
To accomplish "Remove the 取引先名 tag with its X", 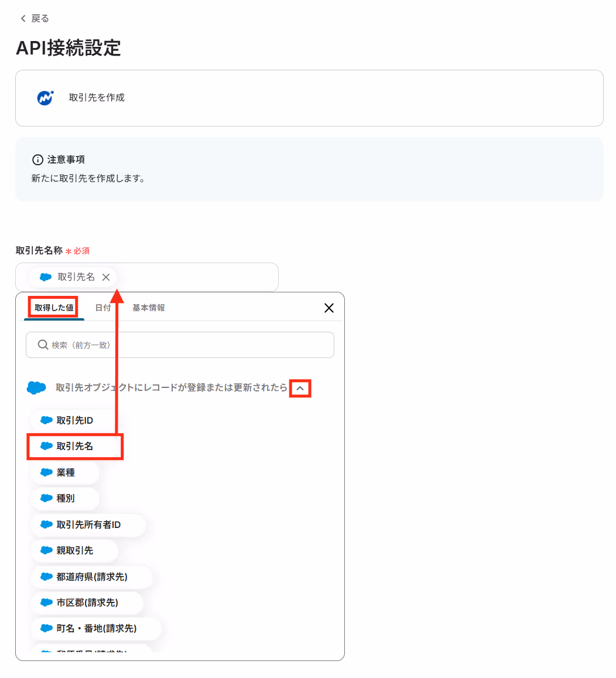I will 106,277.
